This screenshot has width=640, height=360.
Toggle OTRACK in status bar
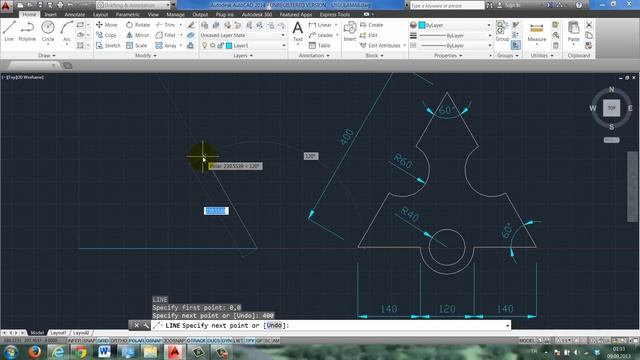point(196,340)
